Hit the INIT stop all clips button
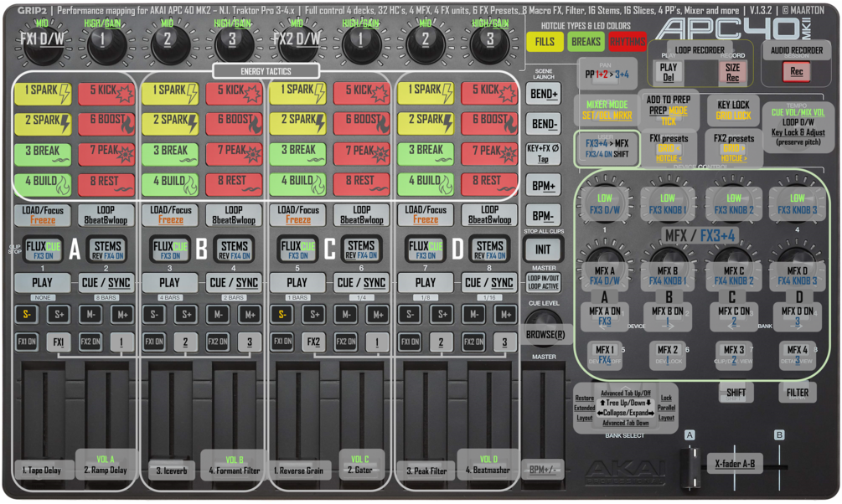The width and height of the screenshot is (842, 504). click(544, 249)
